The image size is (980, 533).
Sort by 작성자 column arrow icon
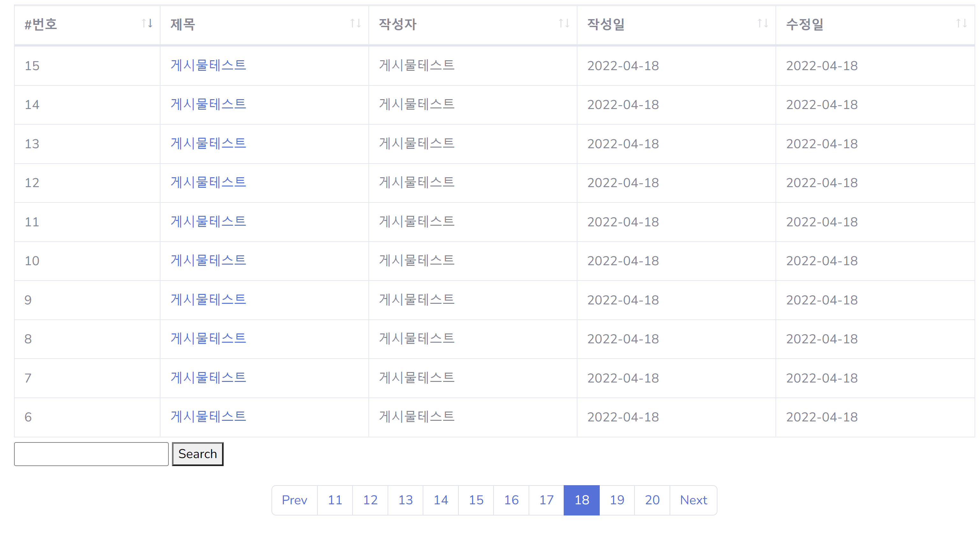point(564,24)
